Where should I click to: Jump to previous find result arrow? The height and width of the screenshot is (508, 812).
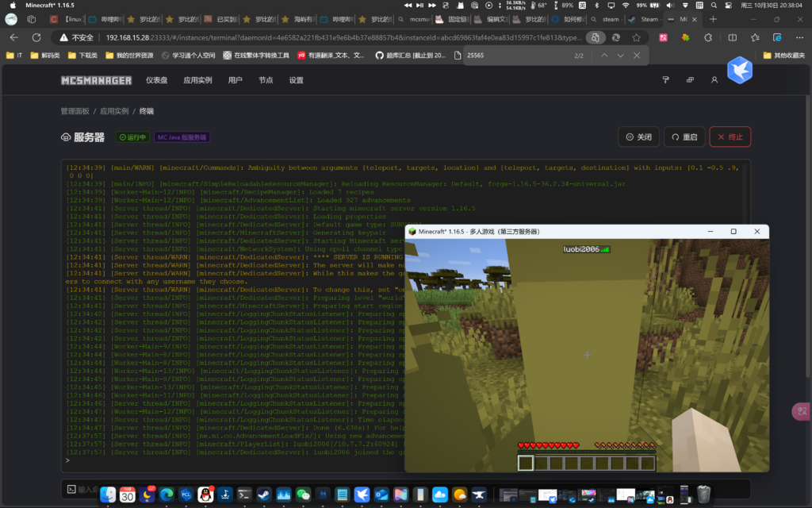tap(604, 56)
